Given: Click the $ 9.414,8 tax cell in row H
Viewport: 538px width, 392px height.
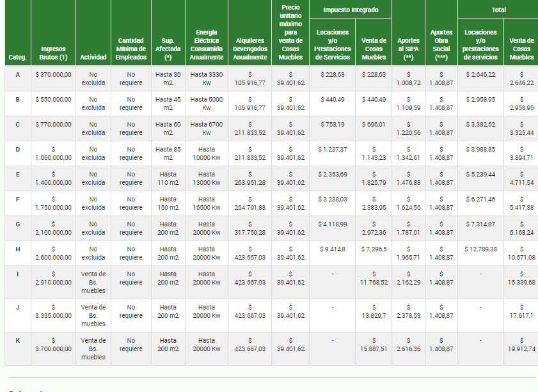Looking at the screenshot, I should click(333, 249).
